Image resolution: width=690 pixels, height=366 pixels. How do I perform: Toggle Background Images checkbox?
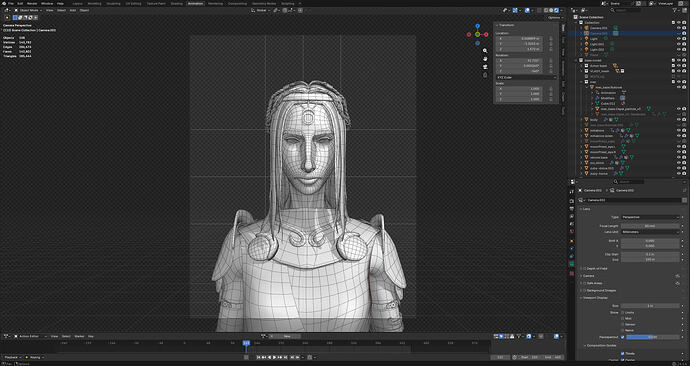[584, 290]
